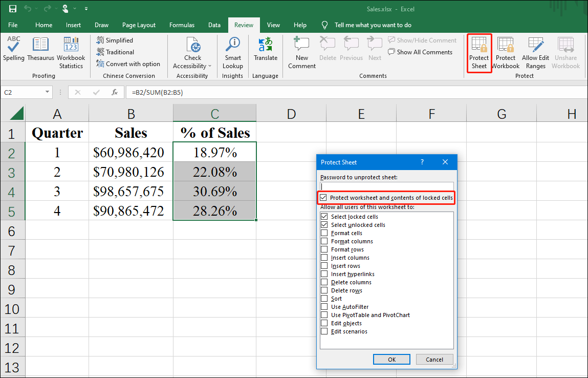The image size is (588, 378).
Task: Enable Format columns permission
Action: (x=324, y=241)
